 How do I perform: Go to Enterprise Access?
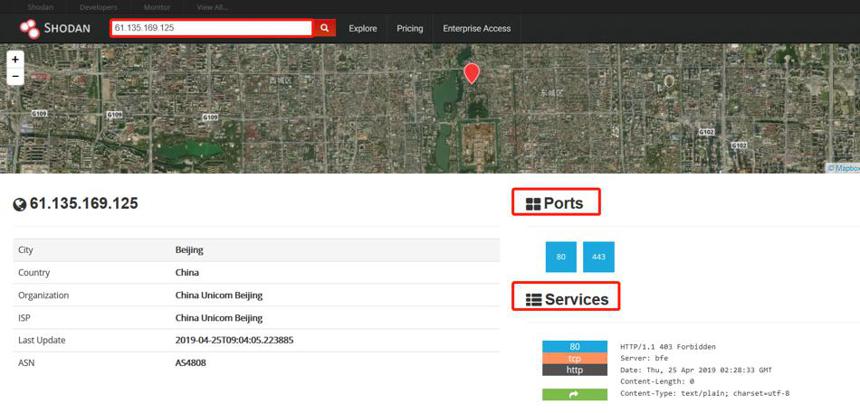[477, 29]
